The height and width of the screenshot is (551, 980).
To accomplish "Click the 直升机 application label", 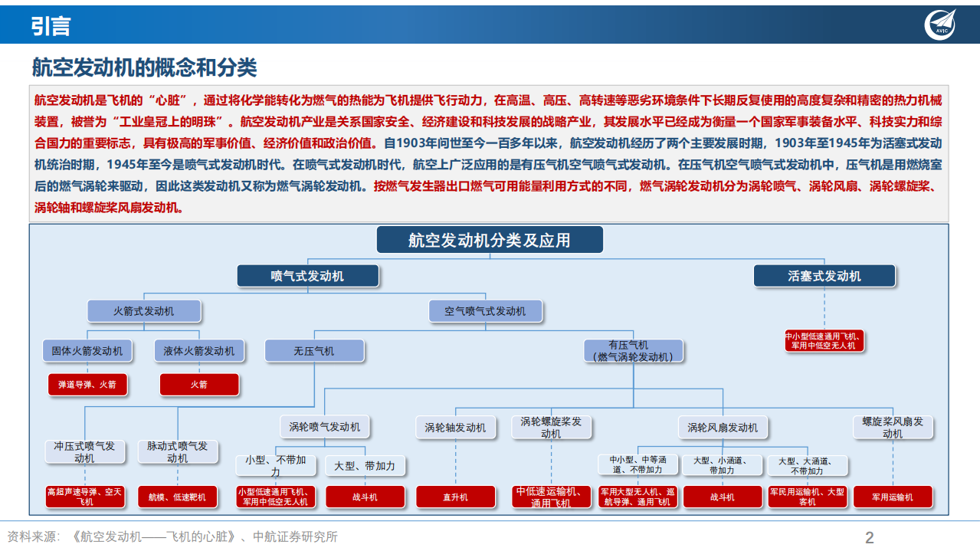I will pos(456,497).
